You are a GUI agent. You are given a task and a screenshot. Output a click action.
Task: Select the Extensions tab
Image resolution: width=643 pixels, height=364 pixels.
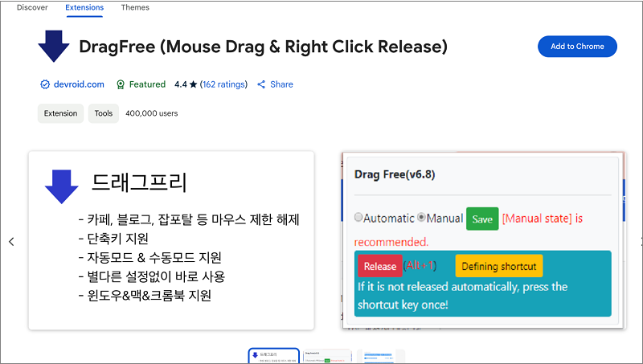[84, 7]
